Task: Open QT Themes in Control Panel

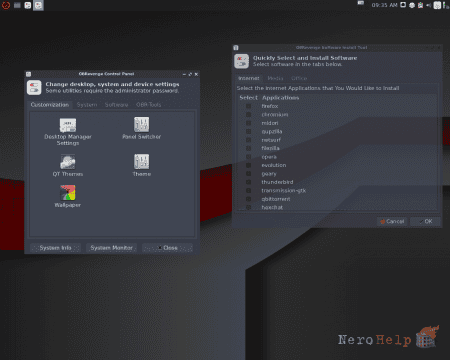Action: pos(68,166)
